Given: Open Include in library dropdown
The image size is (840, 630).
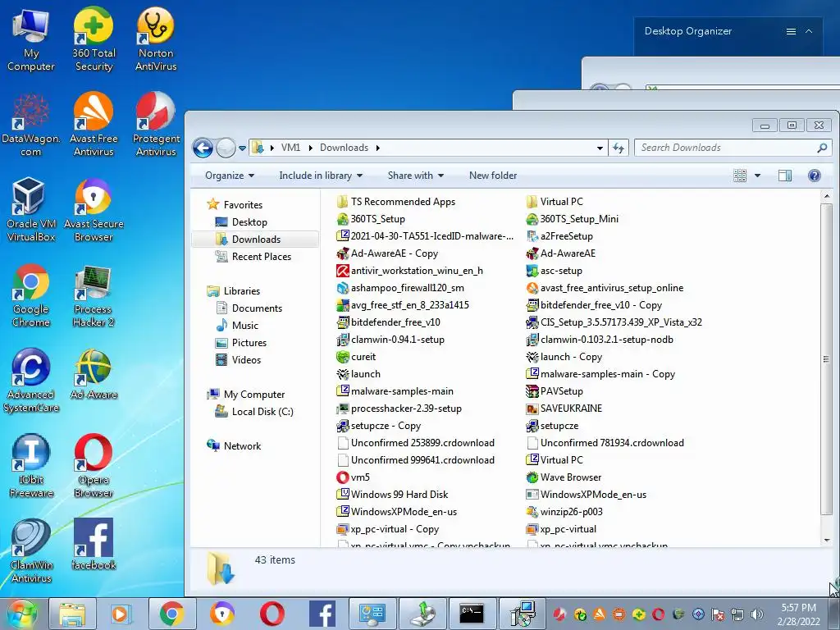Looking at the screenshot, I should coord(321,176).
